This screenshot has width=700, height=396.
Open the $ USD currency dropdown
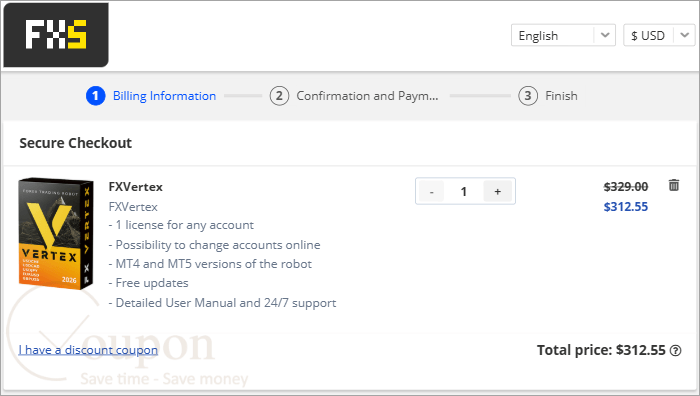point(659,35)
